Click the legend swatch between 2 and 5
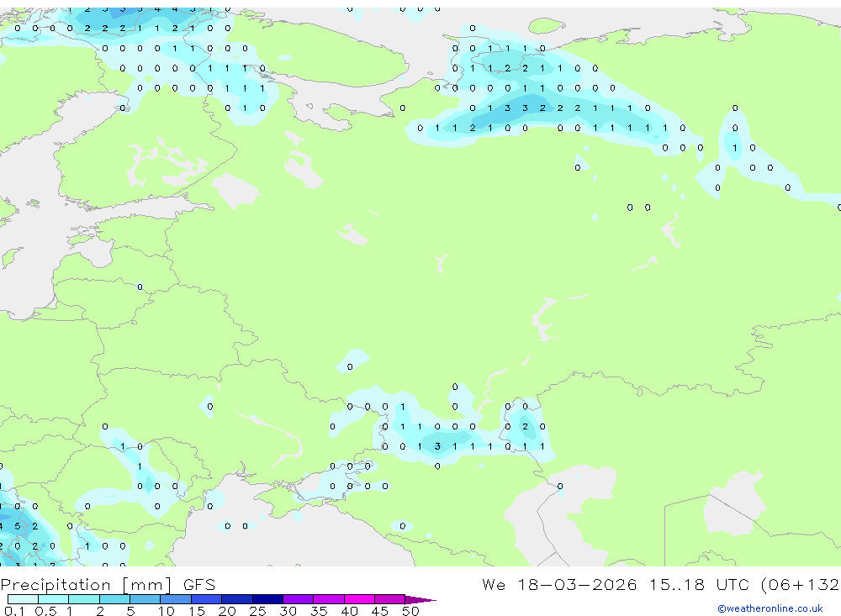 [x=114, y=599]
